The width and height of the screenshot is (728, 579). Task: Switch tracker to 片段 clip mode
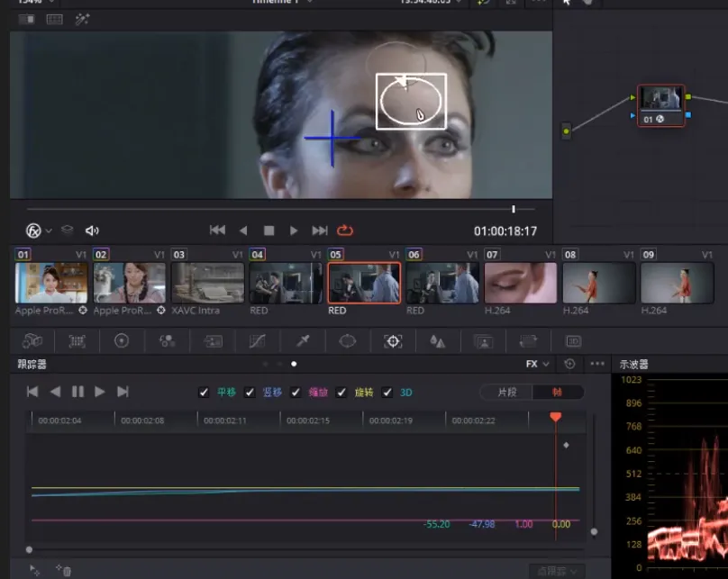coord(506,393)
